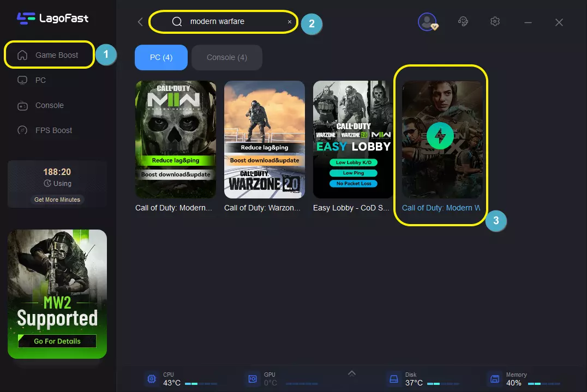
Task: Open the MW2 Supported banner
Action: pyautogui.click(x=57, y=294)
